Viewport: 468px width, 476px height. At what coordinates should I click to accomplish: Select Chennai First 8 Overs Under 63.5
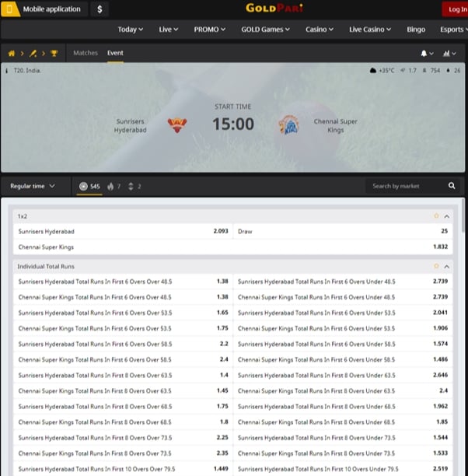pyautogui.click(x=343, y=391)
